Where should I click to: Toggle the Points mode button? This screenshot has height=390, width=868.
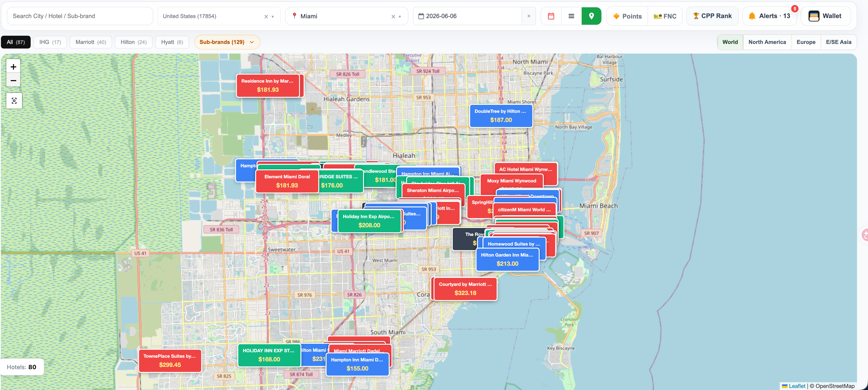click(627, 16)
